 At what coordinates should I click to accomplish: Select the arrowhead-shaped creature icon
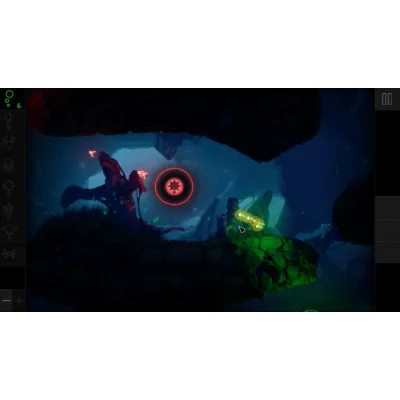8,211
